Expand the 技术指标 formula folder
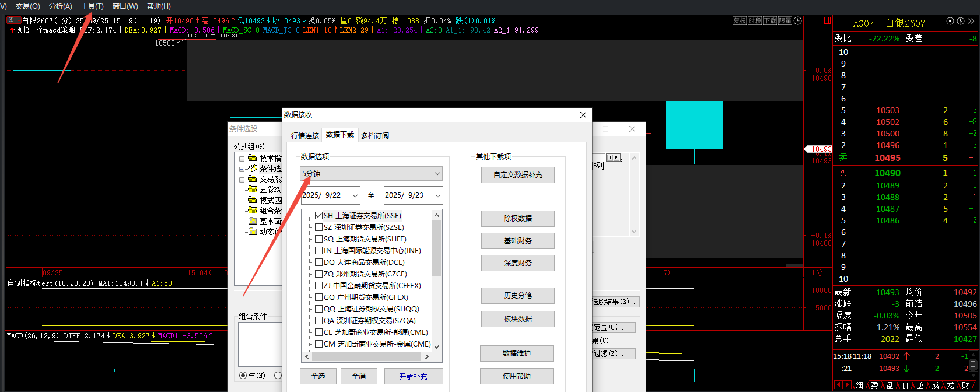Viewport: 980px width, 392px height. [x=242, y=158]
